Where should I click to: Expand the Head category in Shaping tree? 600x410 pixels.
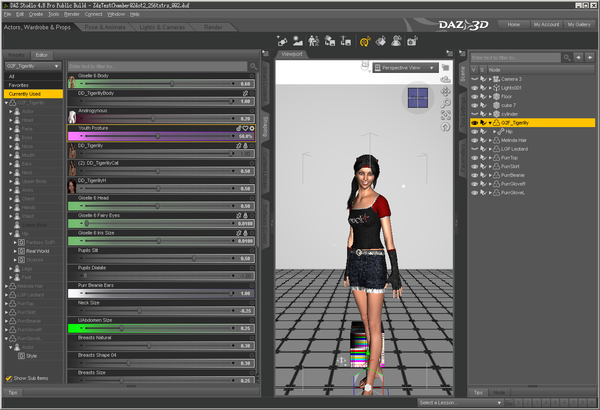pos(11,120)
